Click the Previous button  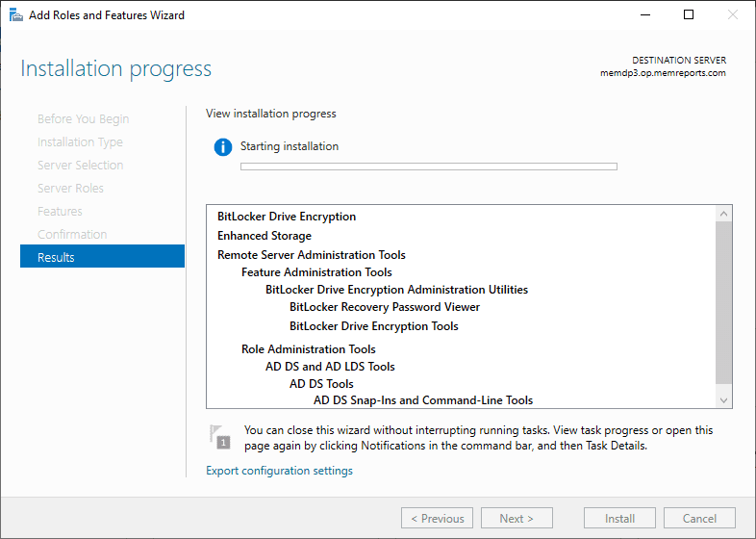[437, 518]
